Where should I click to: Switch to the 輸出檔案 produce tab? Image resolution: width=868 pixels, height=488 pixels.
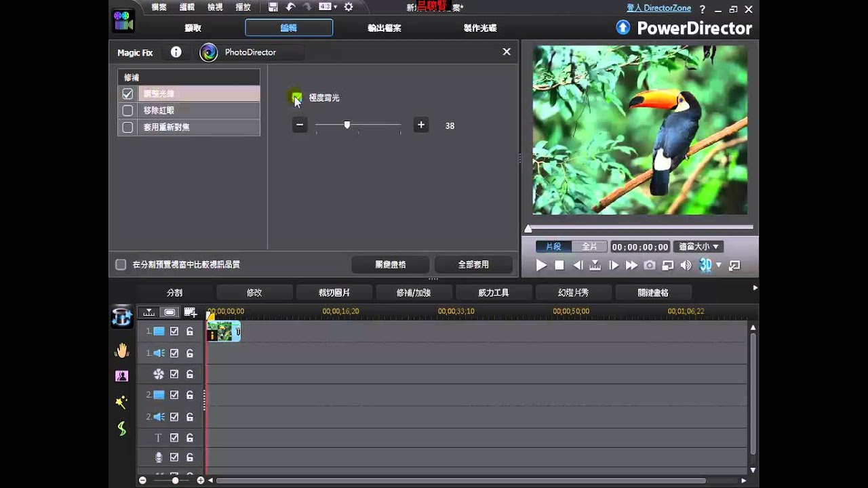[384, 28]
